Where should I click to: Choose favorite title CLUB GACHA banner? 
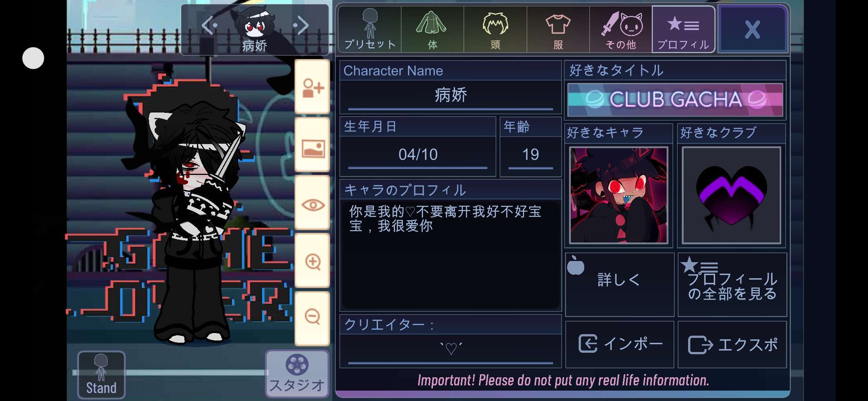(675, 100)
